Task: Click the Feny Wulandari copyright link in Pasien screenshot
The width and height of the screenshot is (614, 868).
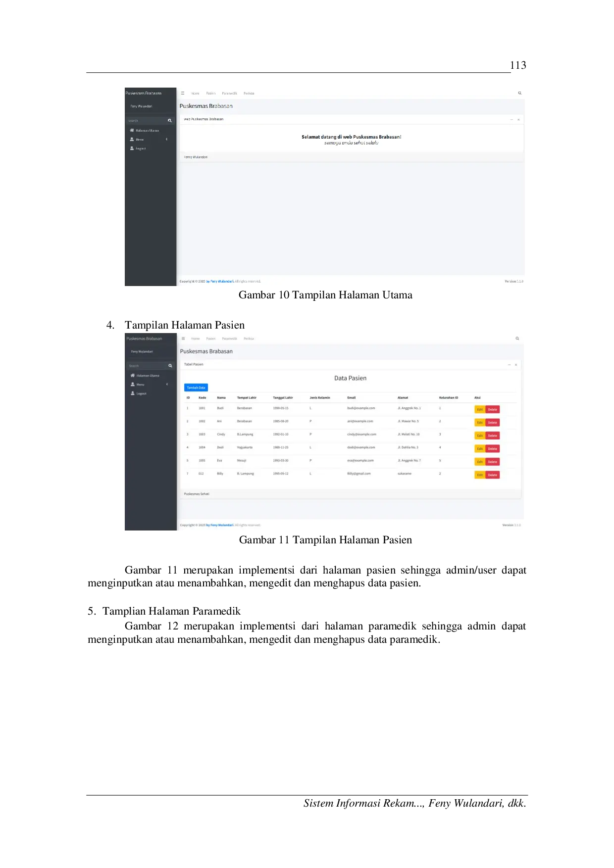Action: 220,525
